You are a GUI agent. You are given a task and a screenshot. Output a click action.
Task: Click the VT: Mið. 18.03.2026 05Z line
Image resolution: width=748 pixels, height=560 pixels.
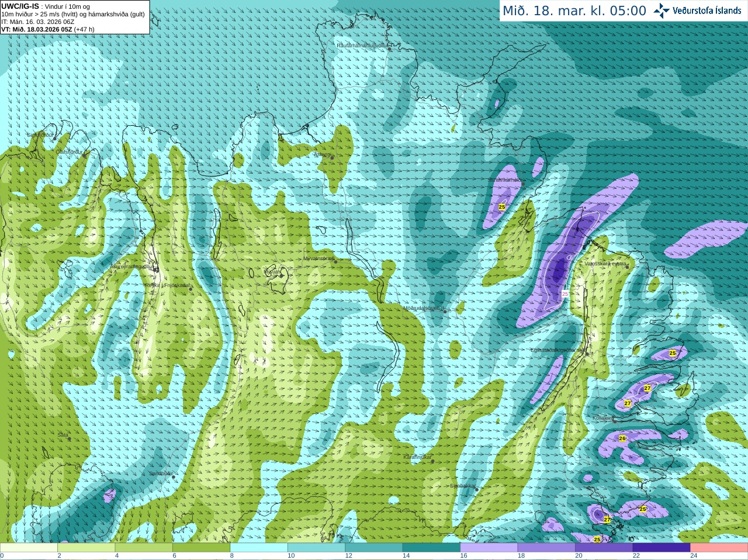pos(48,29)
